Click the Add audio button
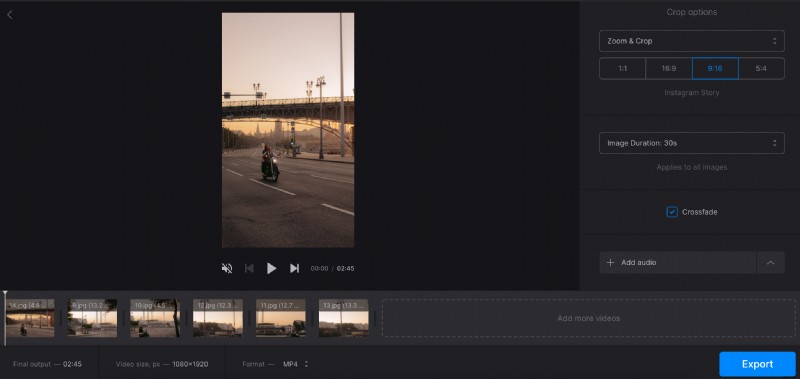The width and height of the screenshot is (800, 379). pyautogui.click(x=677, y=263)
